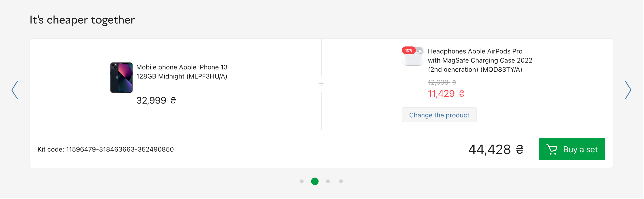Select the third carousel dot
This screenshot has width=644, height=199.
click(328, 182)
